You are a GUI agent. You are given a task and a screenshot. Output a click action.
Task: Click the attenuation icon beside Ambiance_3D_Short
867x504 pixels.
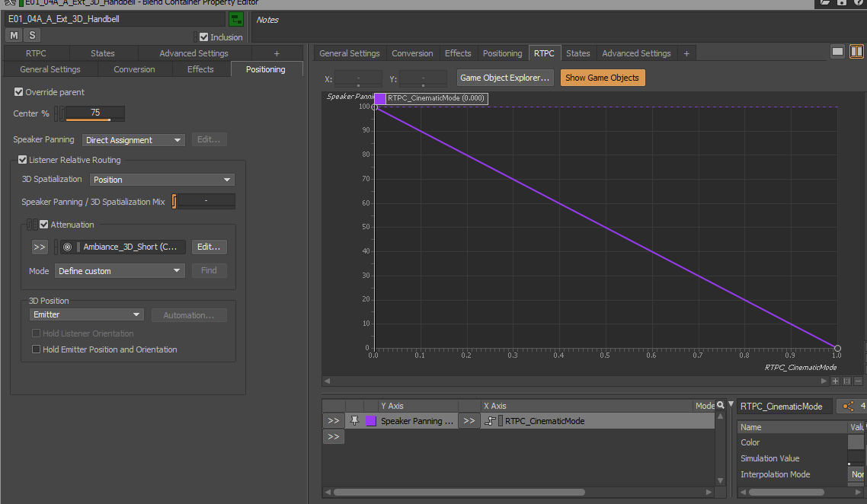coord(68,247)
